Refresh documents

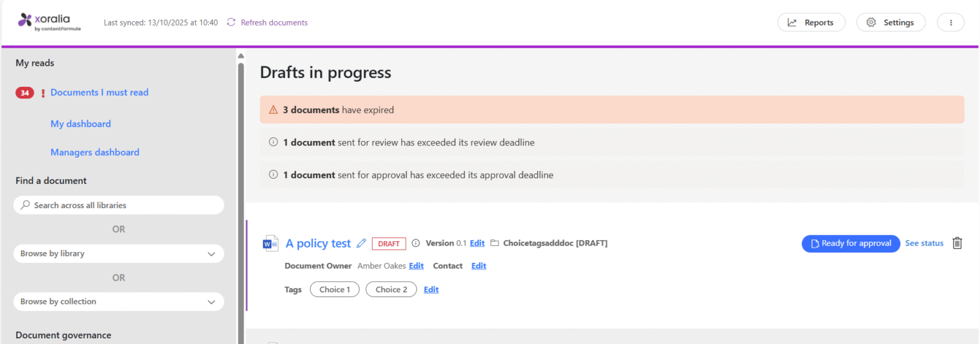click(x=267, y=22)
